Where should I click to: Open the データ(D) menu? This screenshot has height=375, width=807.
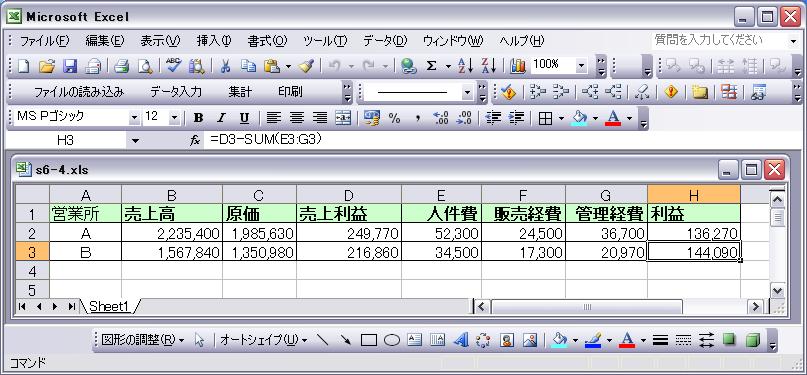[x=385, y=41]
